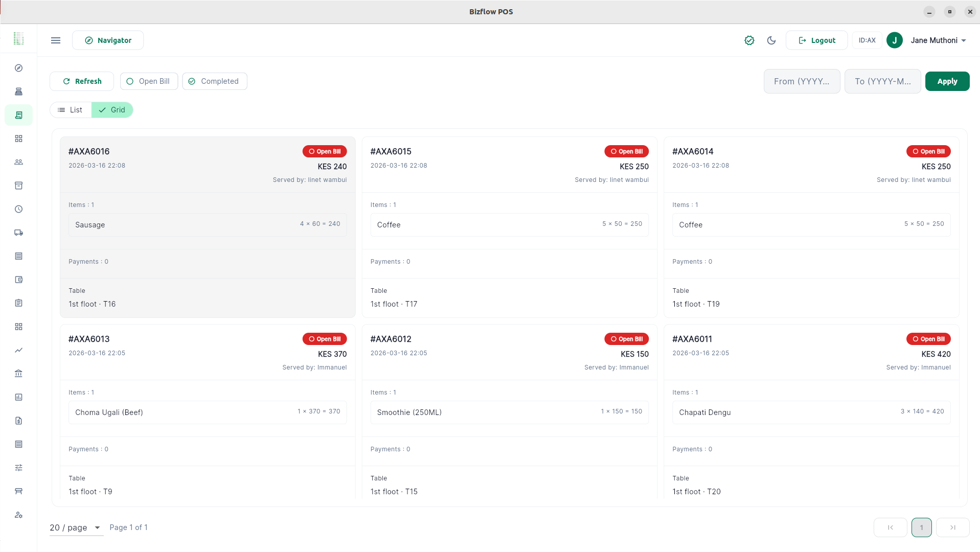The image size is (980, 552).
Task: Filter orders by Open Bill
Action: 149,81
